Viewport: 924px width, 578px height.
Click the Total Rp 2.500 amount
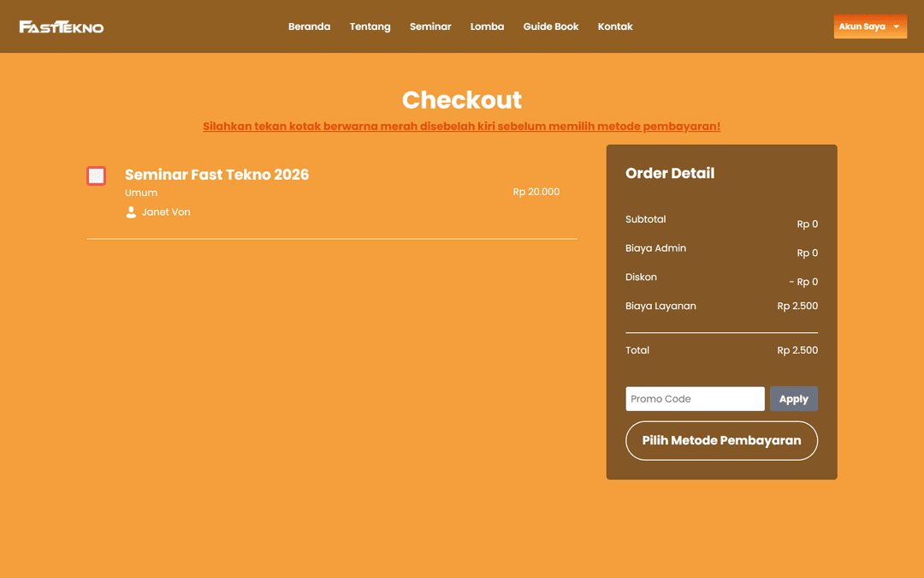[x=797, y=349]
